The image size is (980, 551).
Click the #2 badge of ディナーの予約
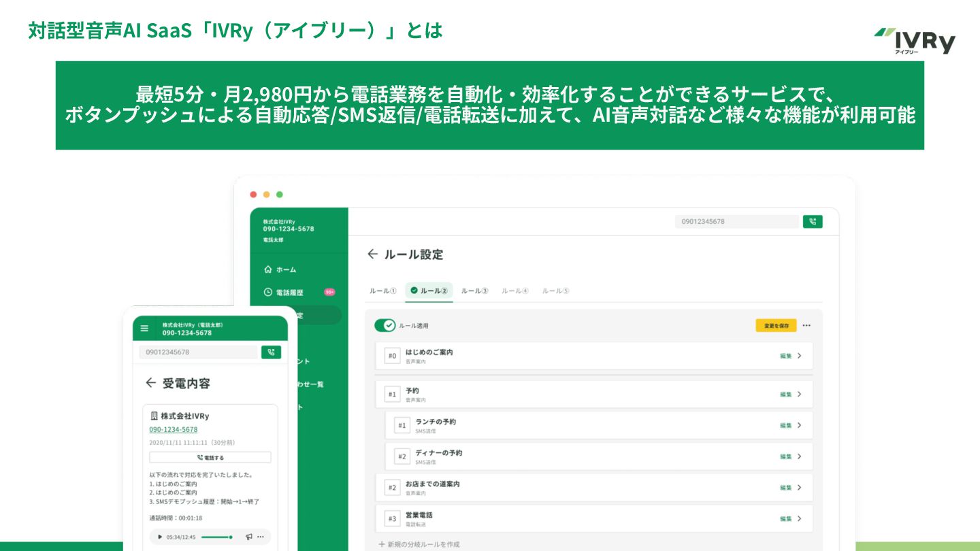402,456
